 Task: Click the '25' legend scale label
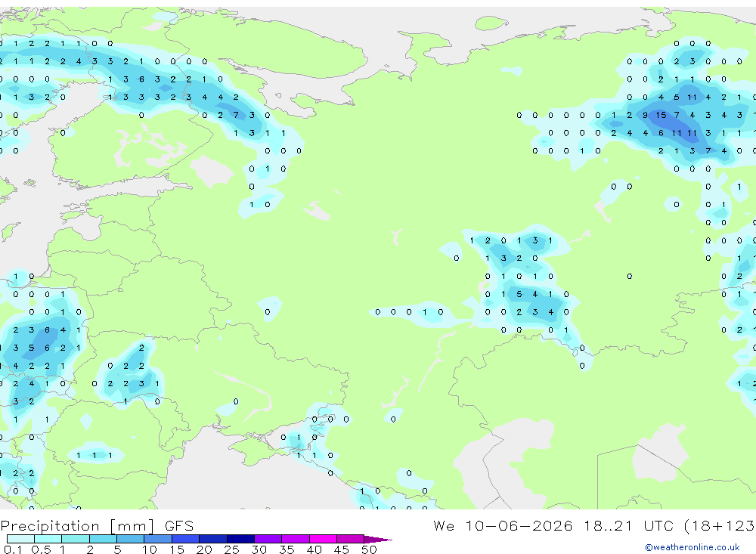(x=231, y=549)
